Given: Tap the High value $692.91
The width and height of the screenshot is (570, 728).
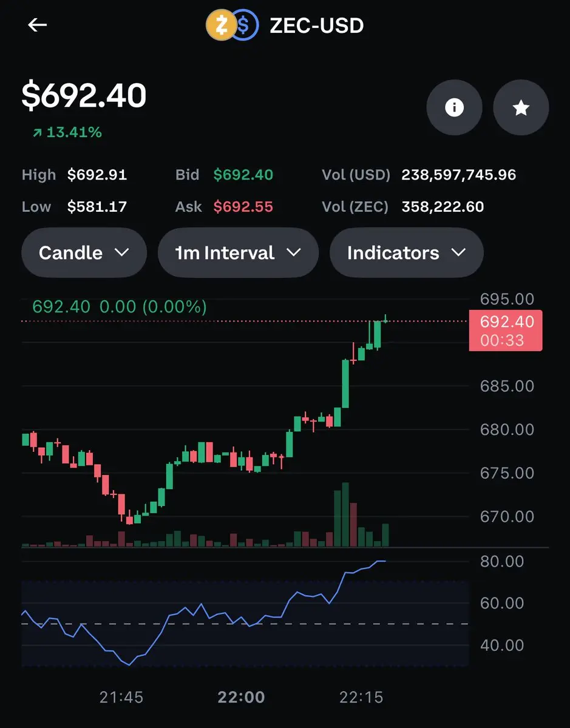Looking at the screenshot, I should tap(97, 175).
